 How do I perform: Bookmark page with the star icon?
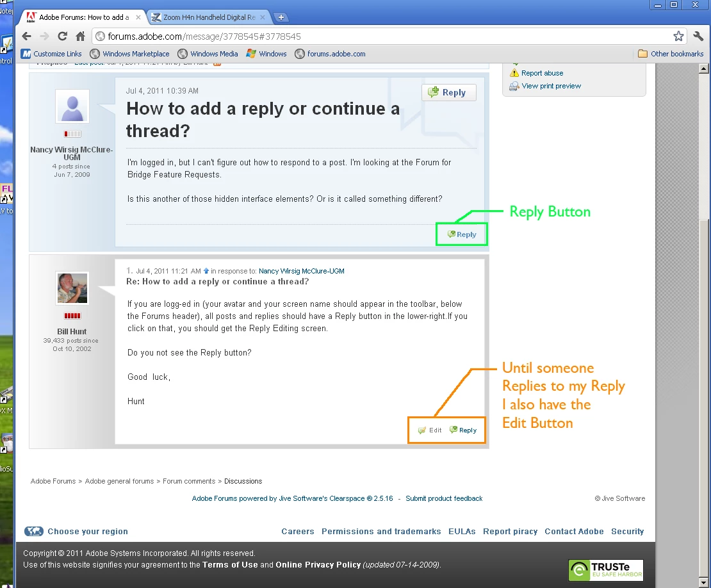click(678, 37)
